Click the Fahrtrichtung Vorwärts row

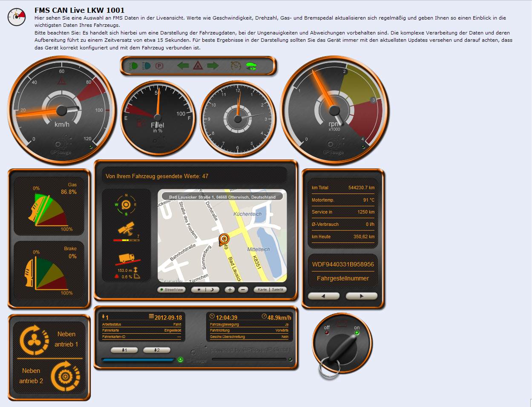click(249, 330)
